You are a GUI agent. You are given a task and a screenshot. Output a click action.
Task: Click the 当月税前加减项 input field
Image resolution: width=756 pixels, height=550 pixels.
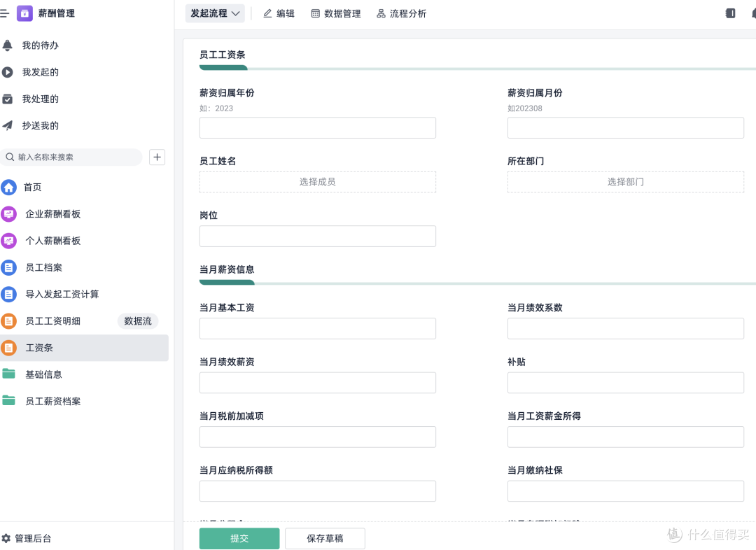318,437
